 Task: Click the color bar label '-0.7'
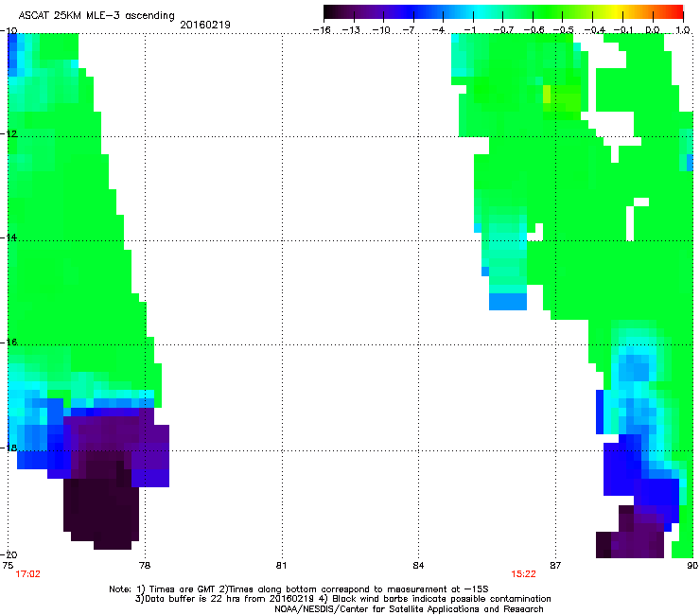click(503, 30)
